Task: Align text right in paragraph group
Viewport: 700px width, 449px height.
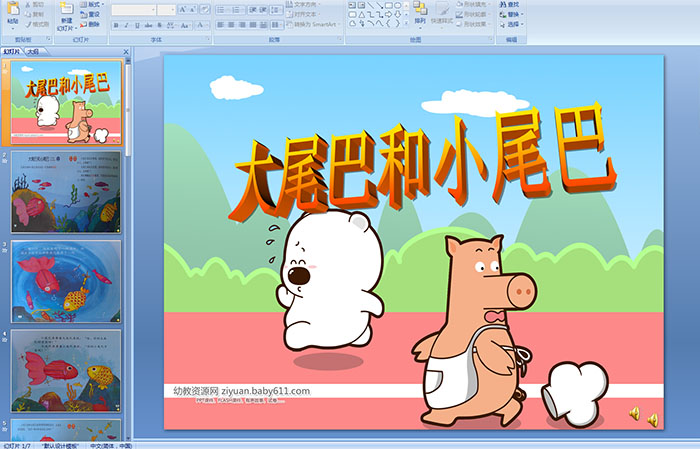Action: pos(242,25)
